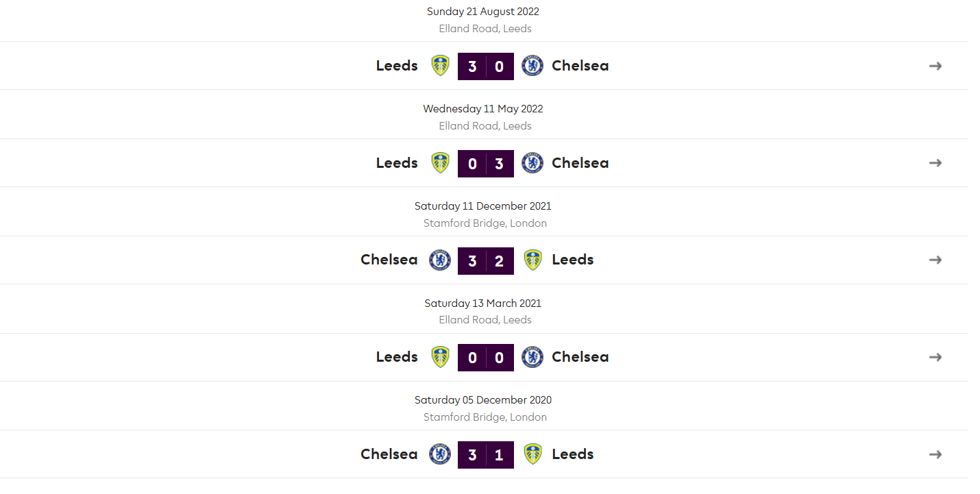Screen dimensions: 980x494
Task: Click Leeds team name in 0-0 match
Action: click(x=397, y=357)
